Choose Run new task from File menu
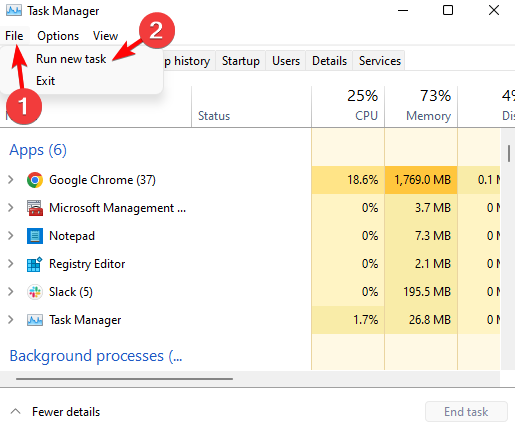The width and height of the screenshot is (515, 433). 71,59
